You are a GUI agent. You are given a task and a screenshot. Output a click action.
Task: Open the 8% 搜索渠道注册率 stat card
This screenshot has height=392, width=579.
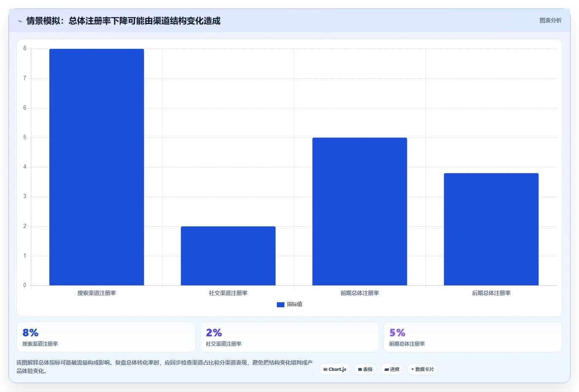tap(106, 337)
